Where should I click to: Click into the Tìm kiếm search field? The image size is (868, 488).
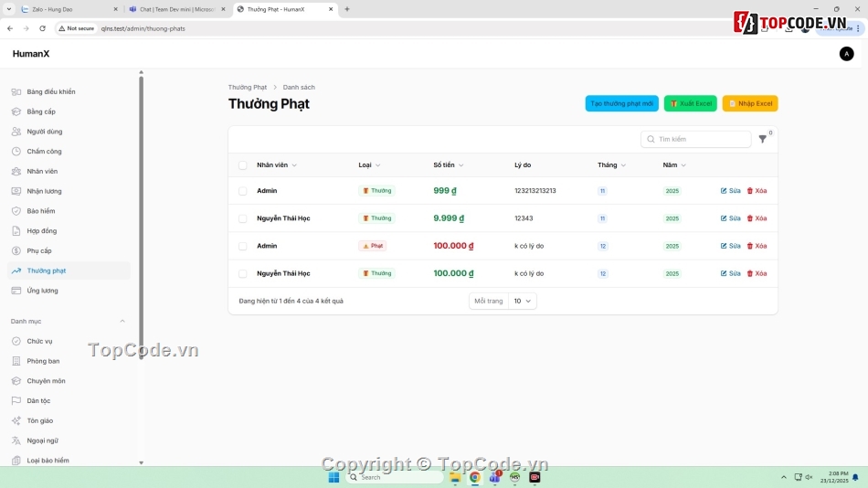pyautogui.click(x=696, y=139)
